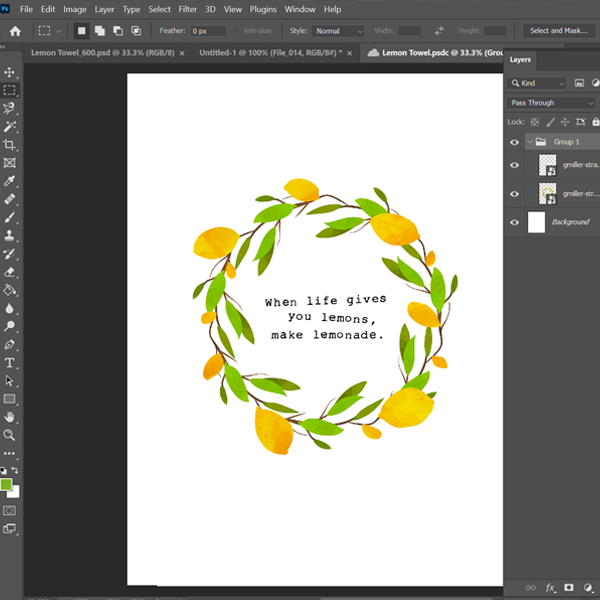Swap width and height values

439,31
